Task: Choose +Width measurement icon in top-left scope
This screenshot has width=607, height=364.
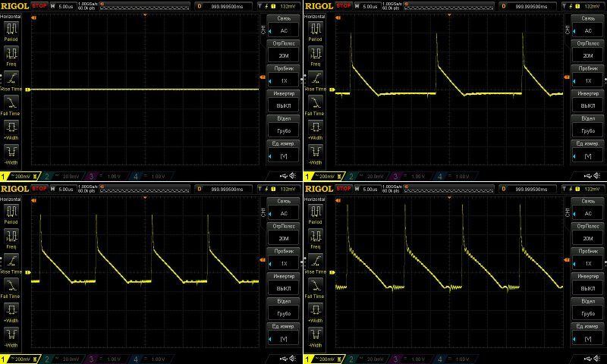Action: click(x=11, y=126)
